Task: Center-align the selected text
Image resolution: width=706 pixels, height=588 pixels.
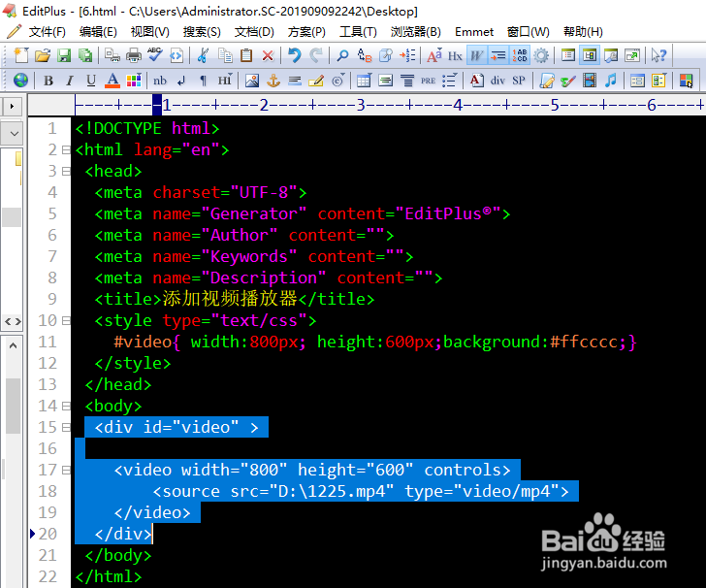Action: (407, 81)
